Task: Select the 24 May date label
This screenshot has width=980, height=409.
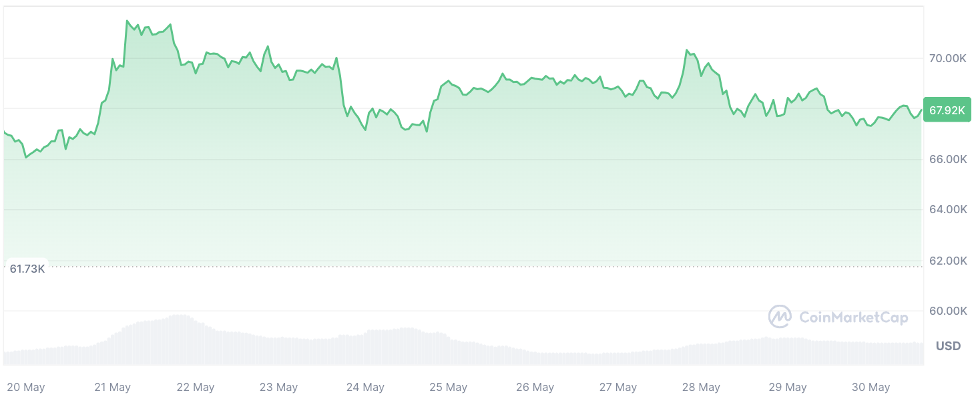Action: (365, 387)
